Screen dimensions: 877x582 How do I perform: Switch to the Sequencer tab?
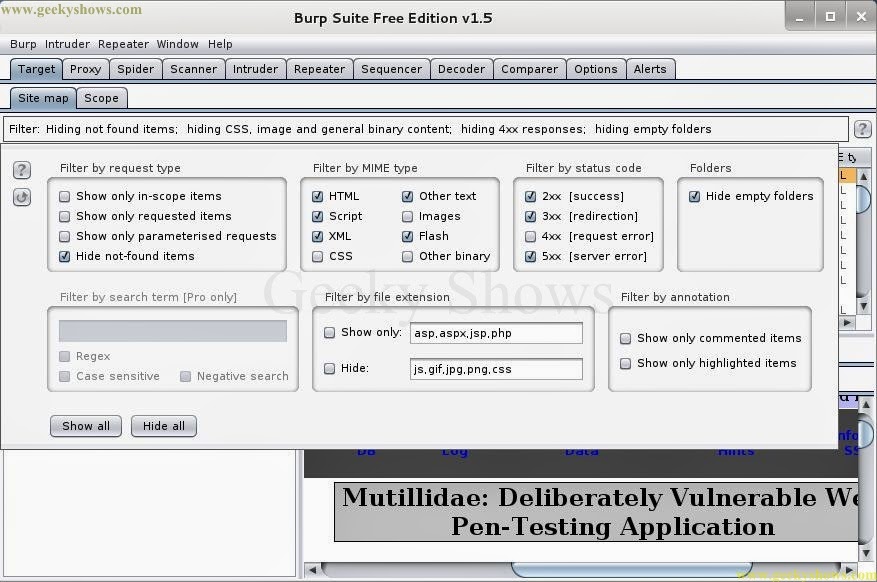tap(391, 69)
